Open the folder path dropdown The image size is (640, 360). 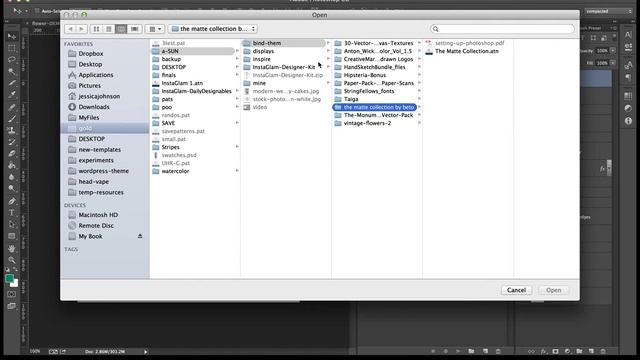click(x=213, y=29)
